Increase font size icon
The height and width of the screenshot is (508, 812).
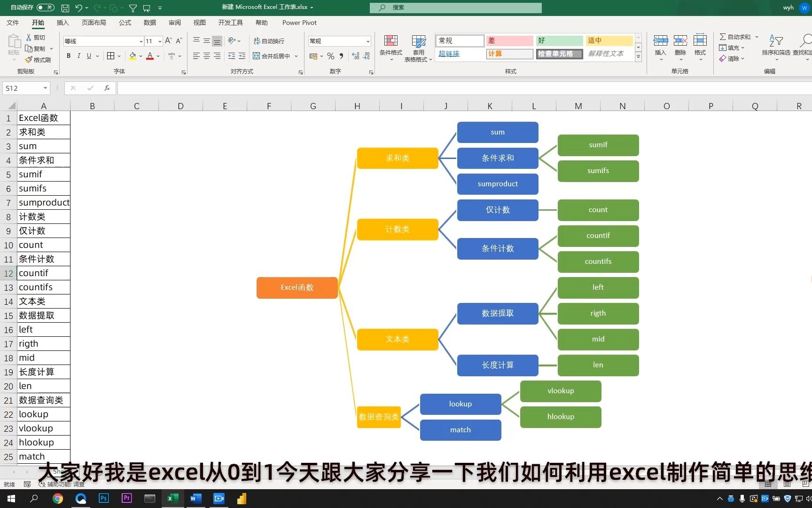point(168,41)
